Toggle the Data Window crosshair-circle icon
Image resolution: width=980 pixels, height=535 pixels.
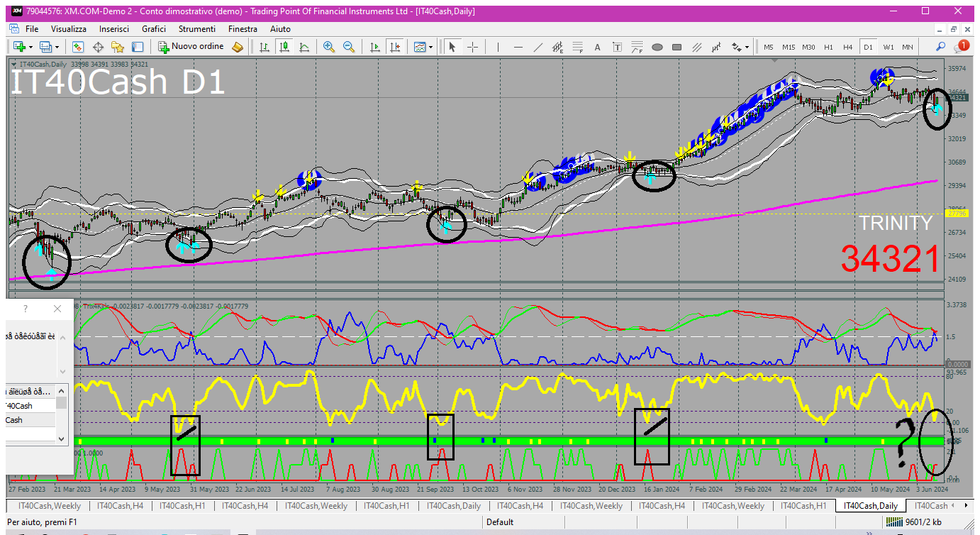[98, 47]
